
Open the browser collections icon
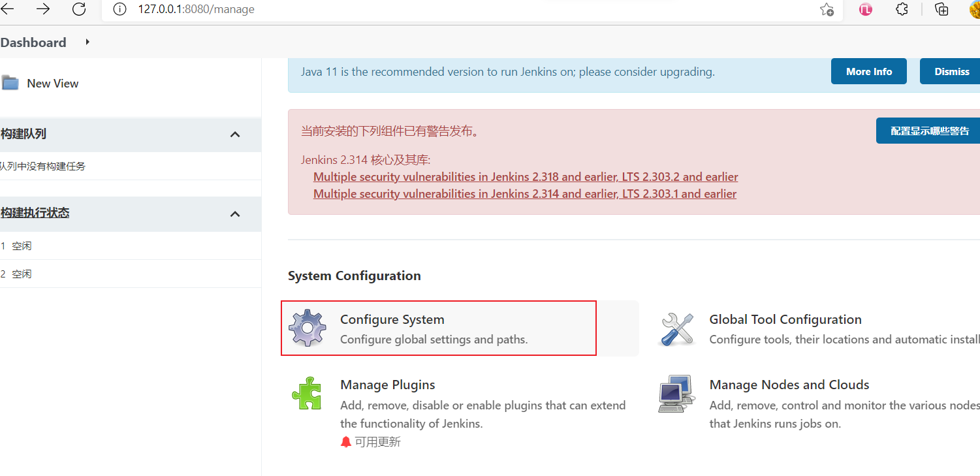coord(941,9)
